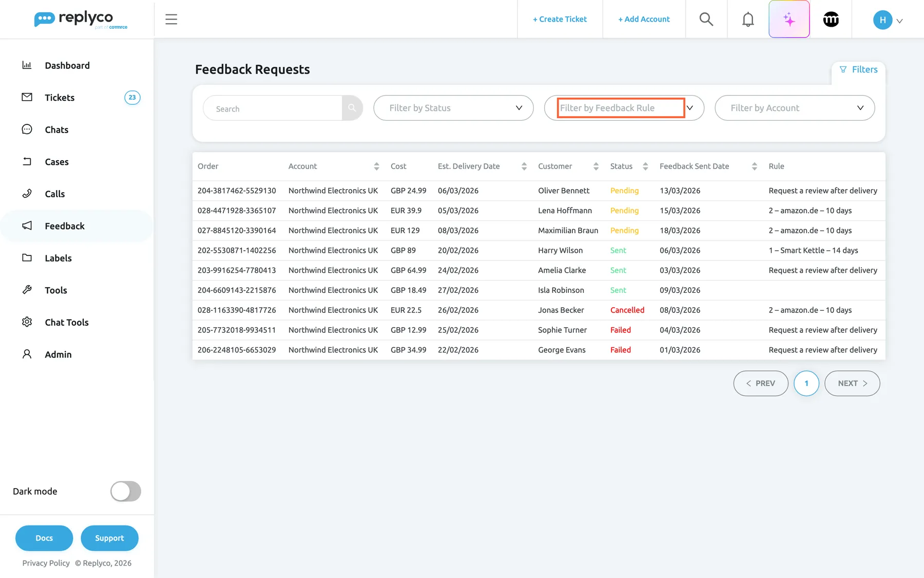
Task: Click the H user avatar
Action: [882, 20]
